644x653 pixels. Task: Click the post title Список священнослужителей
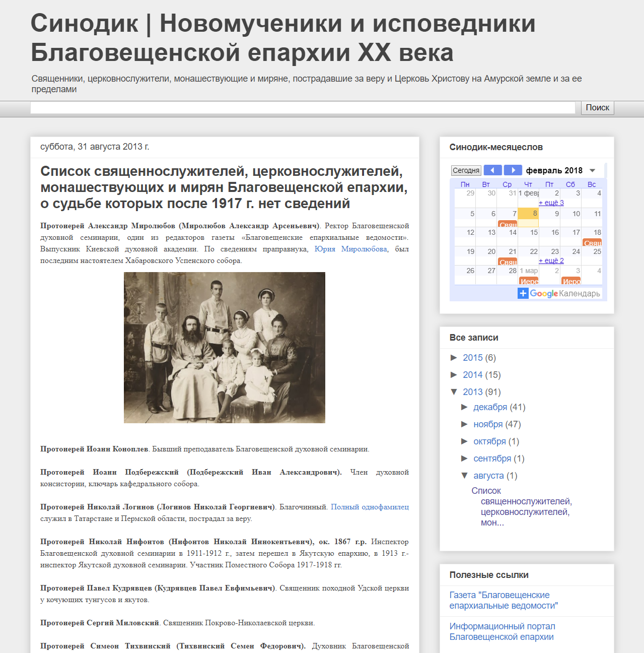pyautogui.click(x=224, y=187)
